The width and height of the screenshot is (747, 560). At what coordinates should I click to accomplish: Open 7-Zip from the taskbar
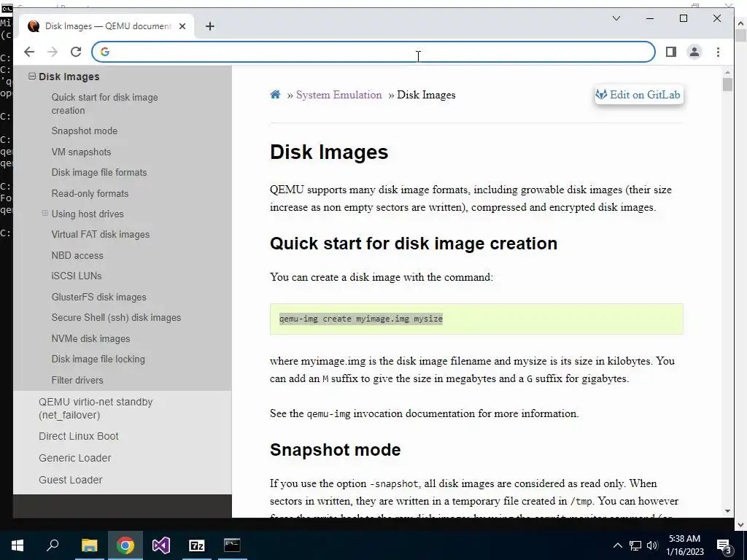[x=197, y=545]
